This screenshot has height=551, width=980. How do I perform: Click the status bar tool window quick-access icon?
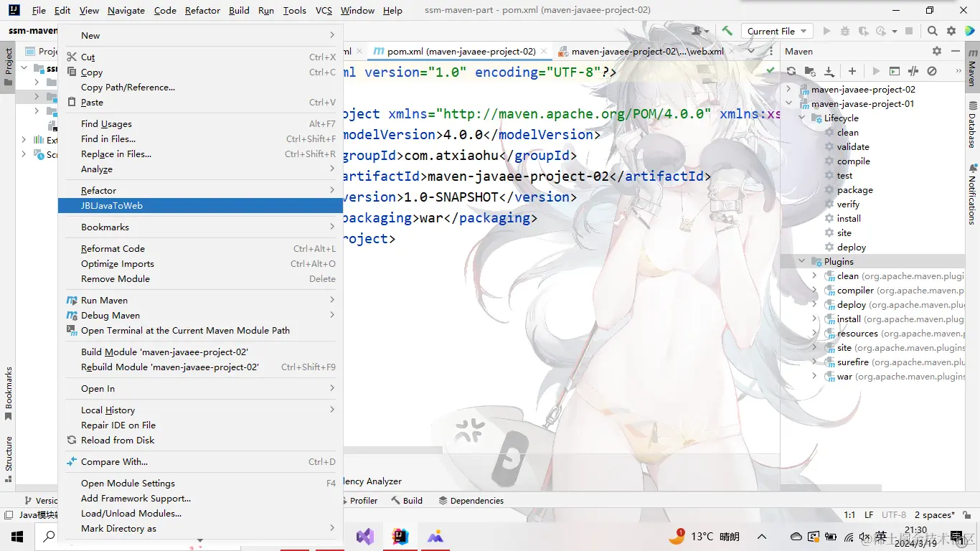8,515
